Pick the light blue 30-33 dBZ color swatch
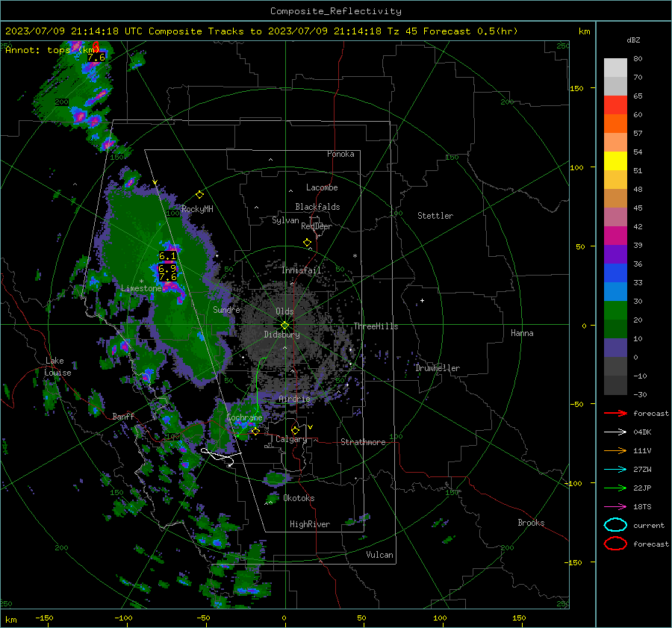672x628 pixels. [615, 291]
